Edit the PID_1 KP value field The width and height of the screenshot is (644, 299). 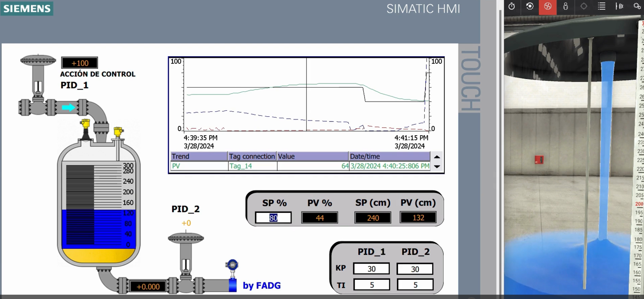[x=371, y=269]
